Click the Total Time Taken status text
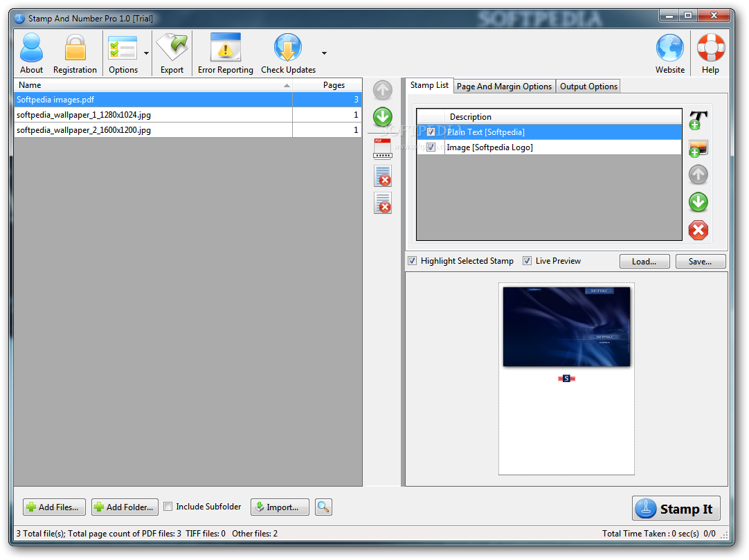Viewport: 749px width, 560px height. pos(651,534)
